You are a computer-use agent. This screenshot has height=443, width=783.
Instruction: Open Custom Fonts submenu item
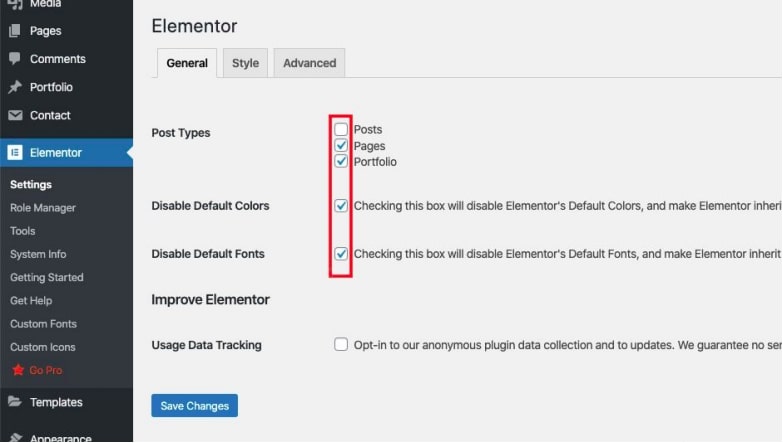[43, 324]
